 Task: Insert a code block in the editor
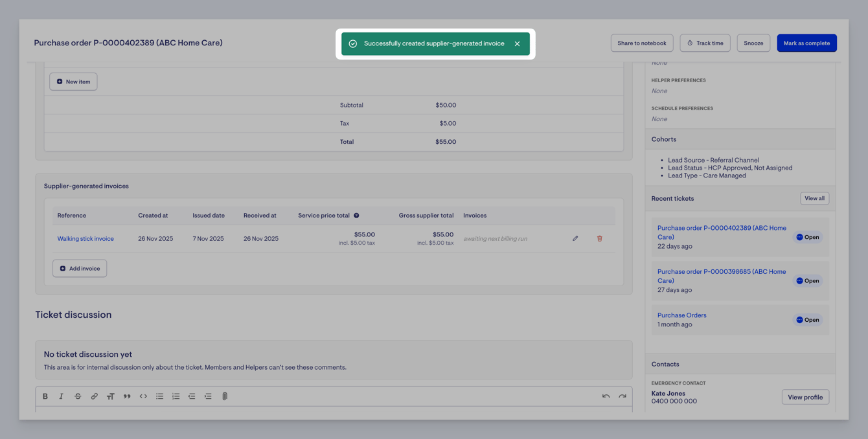tap(143, 396)
